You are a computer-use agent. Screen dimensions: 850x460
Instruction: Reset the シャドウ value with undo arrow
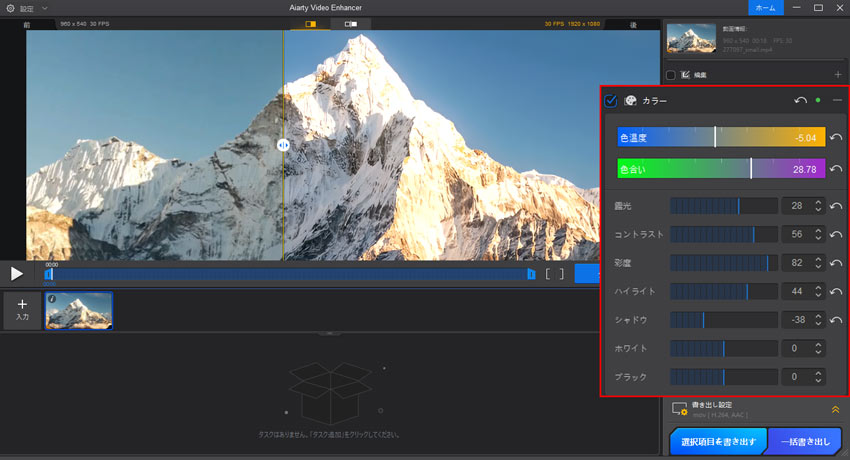(x=835, y=320)
